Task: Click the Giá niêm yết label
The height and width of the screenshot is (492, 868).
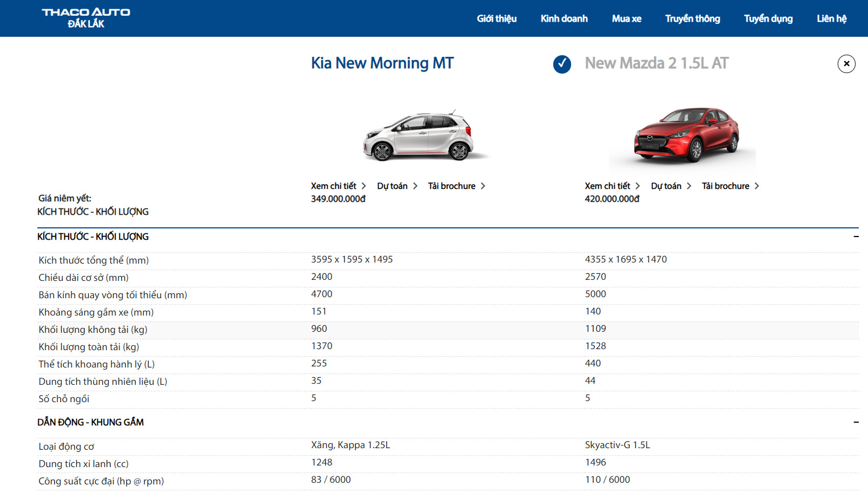Action: click(65, 198)
